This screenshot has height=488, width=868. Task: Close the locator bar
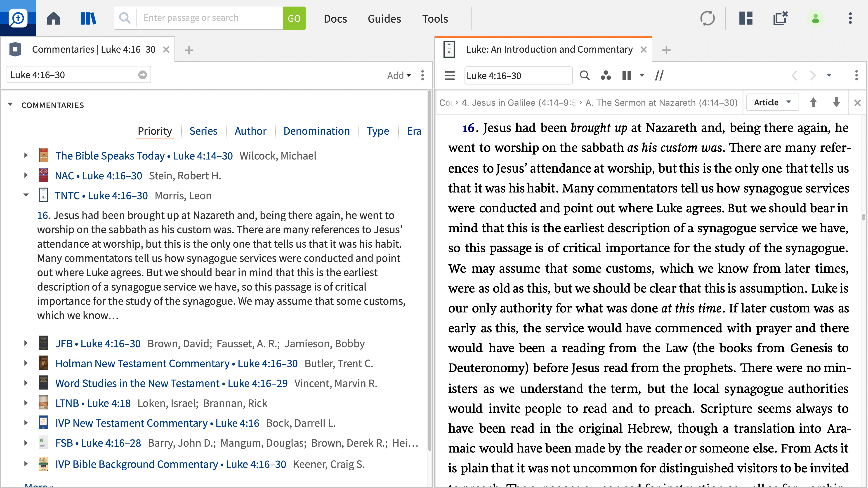coord(858,103)
